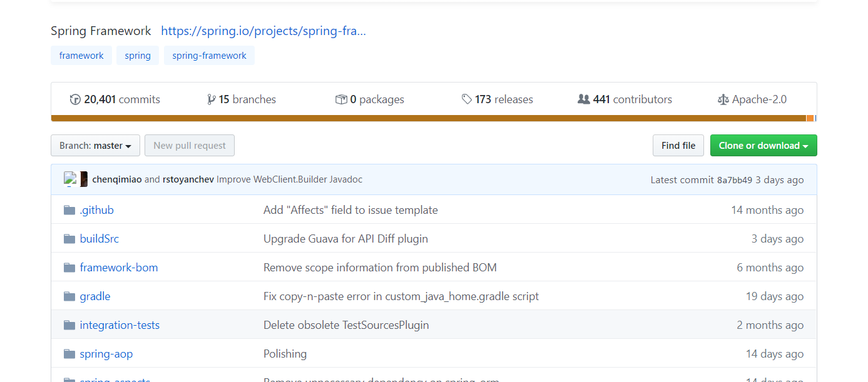The height and width of the screenshot is (382, 868).
Task: Click the releases tag icon
Action: pos(467,99)
